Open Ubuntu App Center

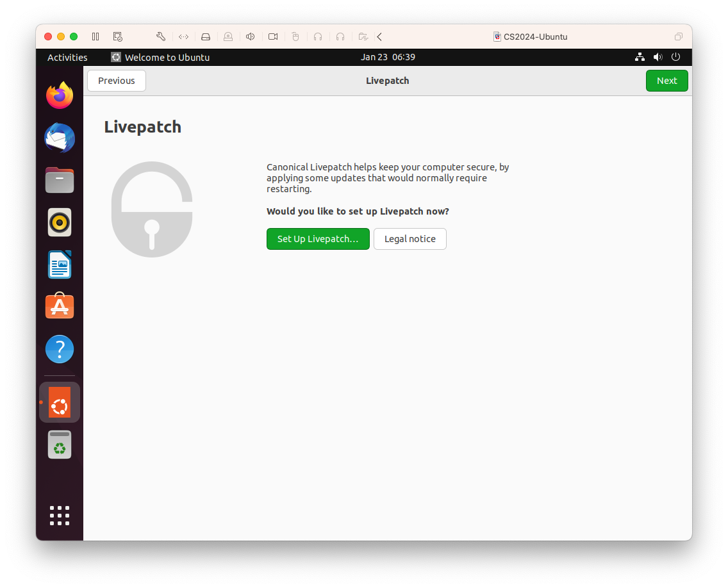point(60,306)
